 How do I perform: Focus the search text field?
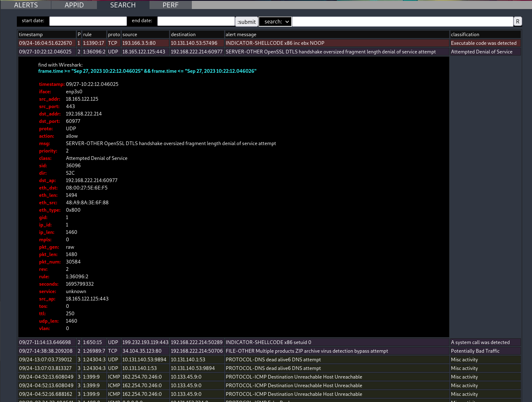tap(403, 21)
